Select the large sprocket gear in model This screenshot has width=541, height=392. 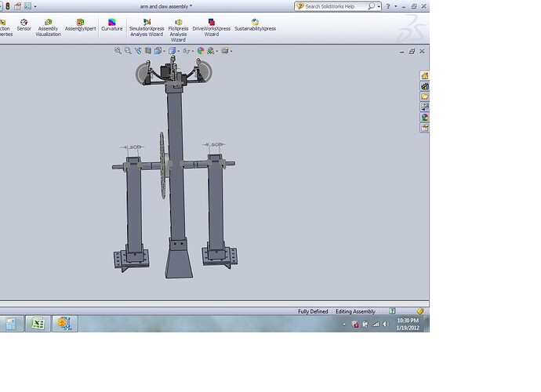coord(163,165)
